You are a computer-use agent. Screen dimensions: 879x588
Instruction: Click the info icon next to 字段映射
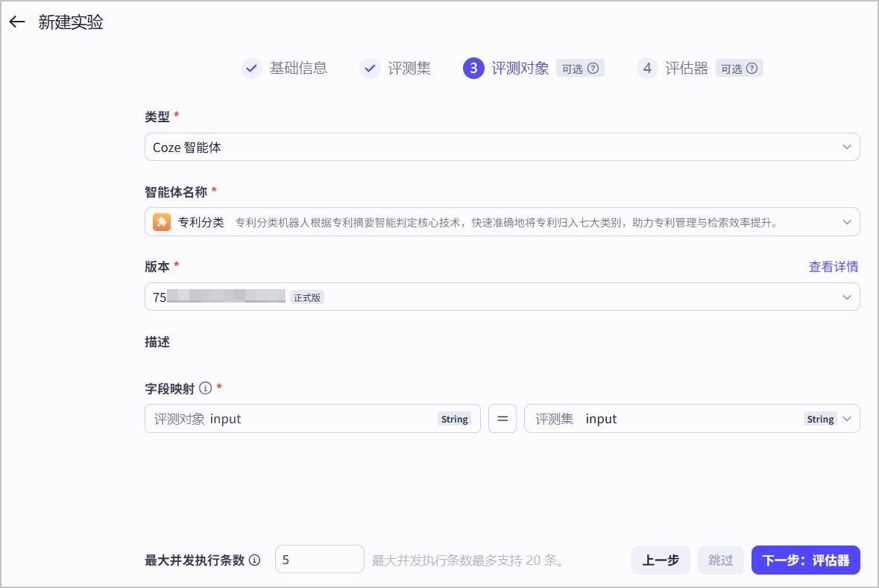pos(206,388)
